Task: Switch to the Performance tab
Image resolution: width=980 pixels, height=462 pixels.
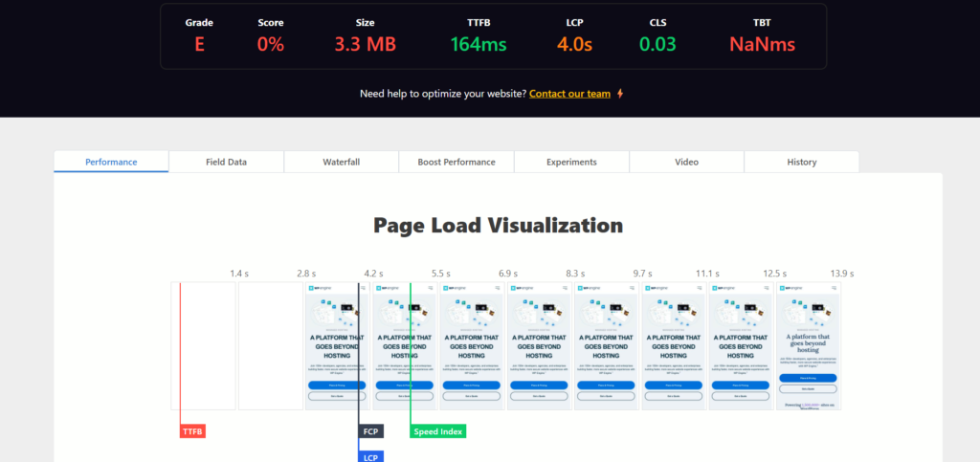Action: click(x=111, y=162)
